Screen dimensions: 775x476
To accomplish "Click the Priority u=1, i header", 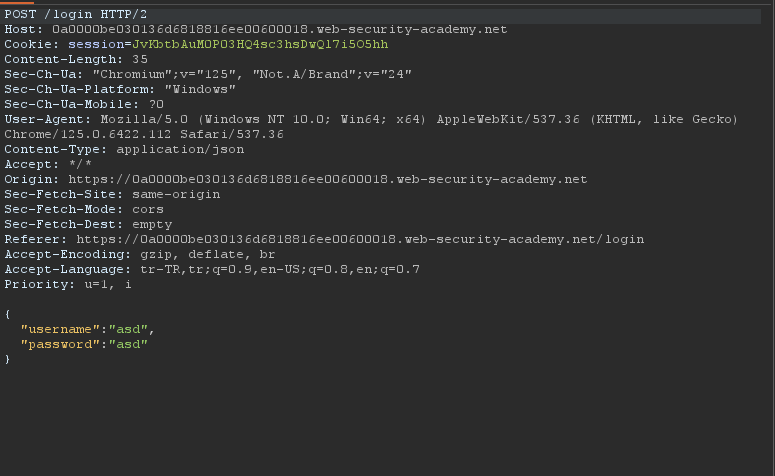I will (68, 285).
